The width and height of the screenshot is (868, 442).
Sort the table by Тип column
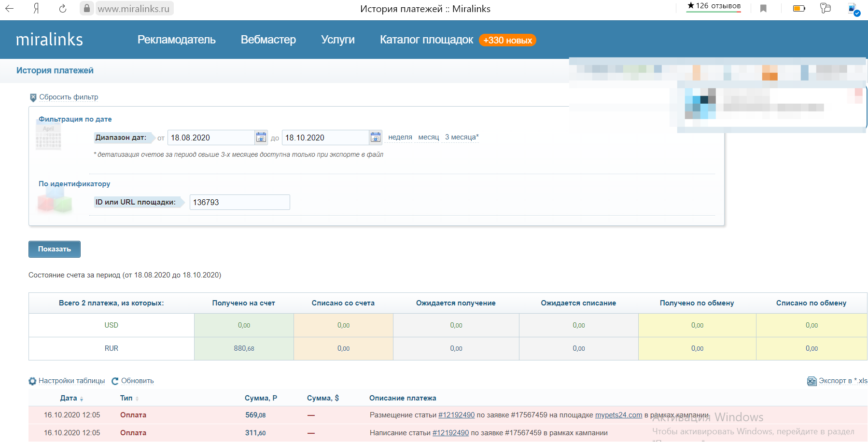[126, 398]
